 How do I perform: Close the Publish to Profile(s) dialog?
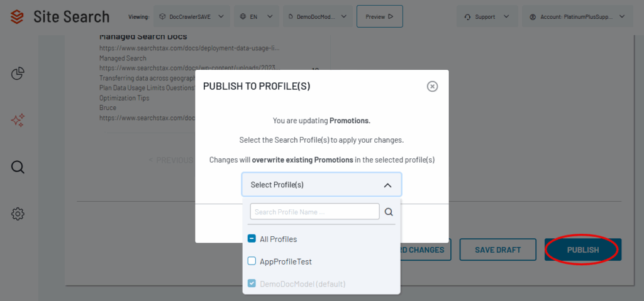click(x=432, y=87)
